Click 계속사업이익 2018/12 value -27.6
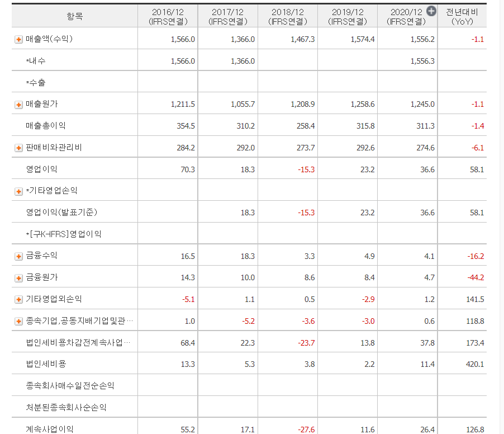The height and width of the screenshot is (434, 504). pyautogui.click(x=306, y=430)
